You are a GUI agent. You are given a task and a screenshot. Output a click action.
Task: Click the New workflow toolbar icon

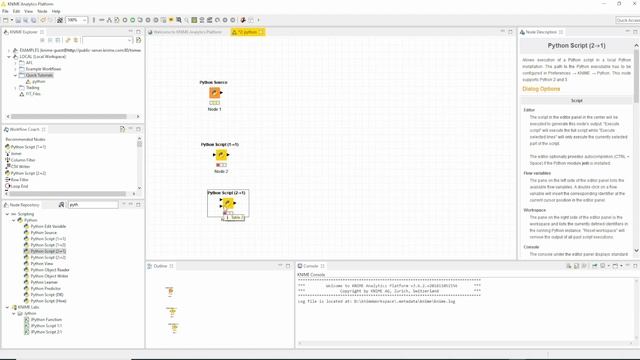[x=5, y=20]
